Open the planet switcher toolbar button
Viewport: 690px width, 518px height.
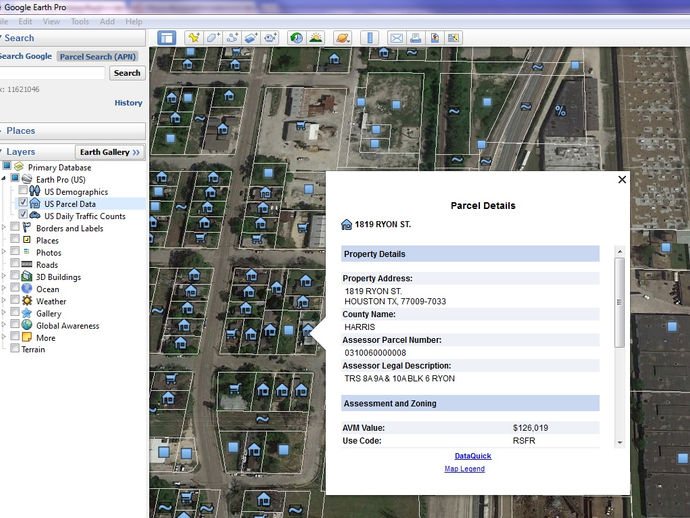click(x=342, y=38)
